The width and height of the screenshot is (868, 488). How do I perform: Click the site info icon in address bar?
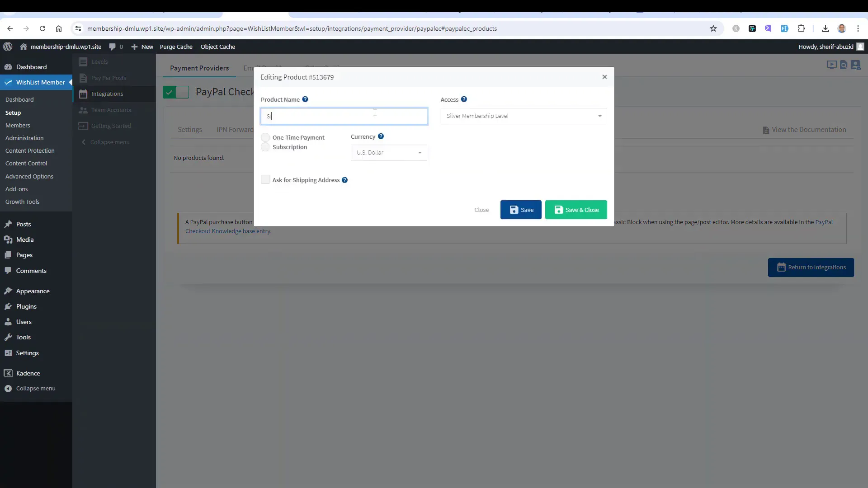point(78,28)
